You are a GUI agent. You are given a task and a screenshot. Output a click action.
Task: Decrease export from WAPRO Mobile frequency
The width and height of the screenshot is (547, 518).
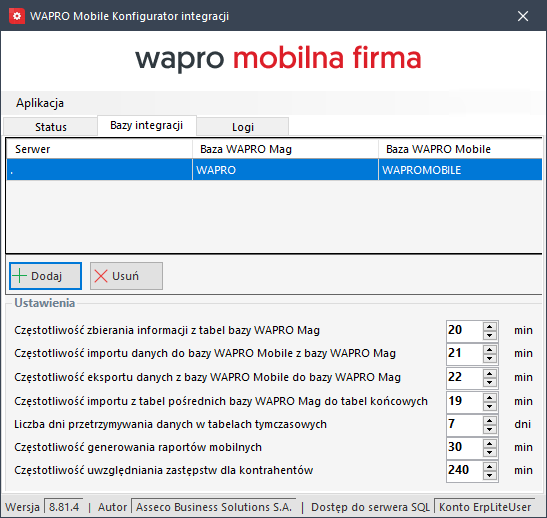(490, 382)
